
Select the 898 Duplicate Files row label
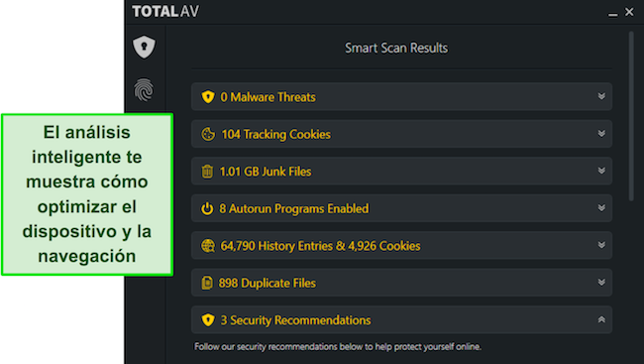pyautogui.click(x=267, y=283)
